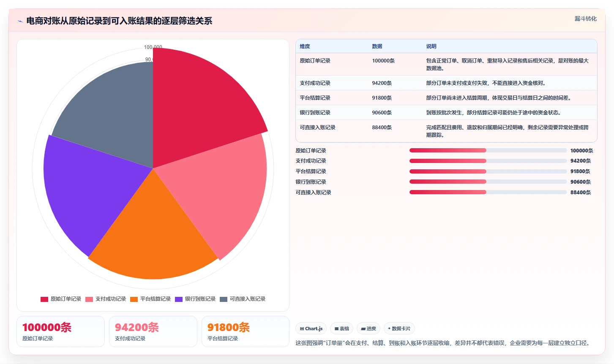Select the Chart.js tag chip
Screen dimensions: 614x364
(x=311, y=329)
